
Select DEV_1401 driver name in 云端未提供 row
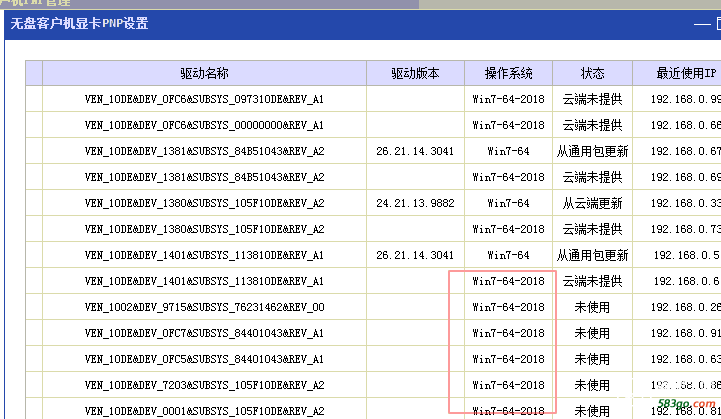tap(204, 281)
